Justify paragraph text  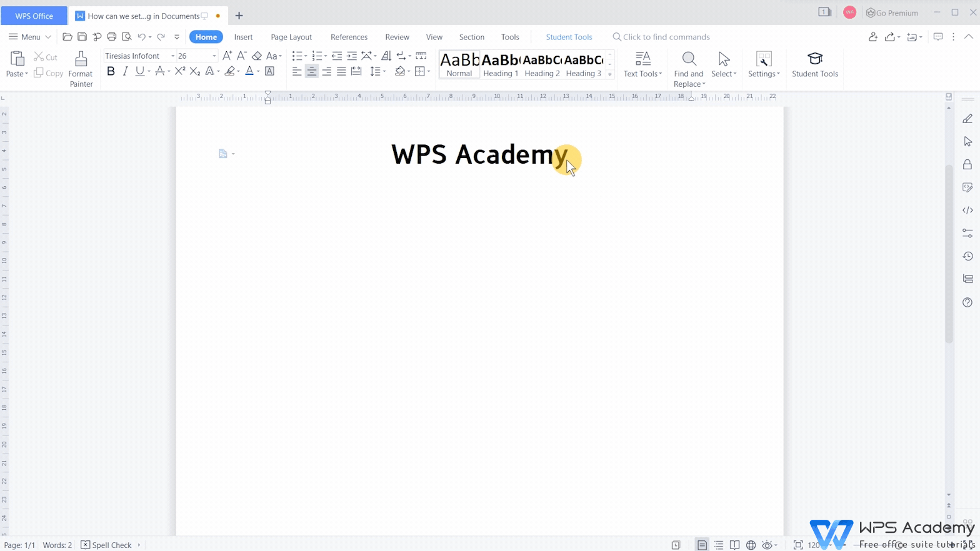pos(341,71)
